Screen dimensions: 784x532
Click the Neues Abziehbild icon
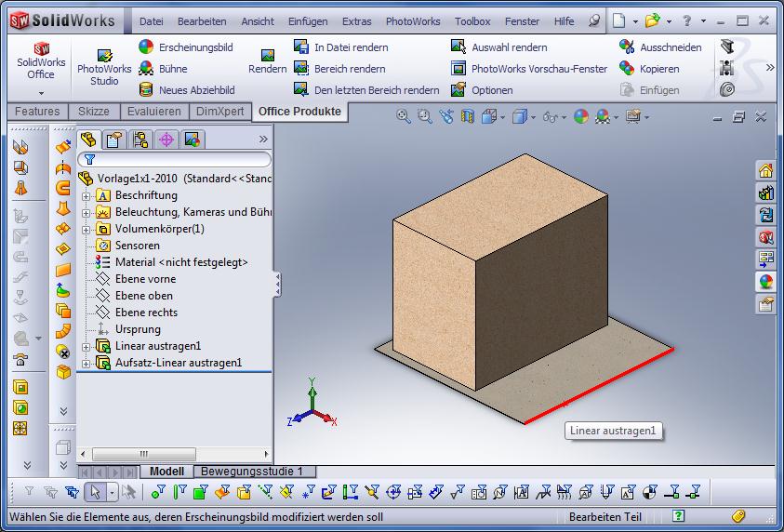click(146, 90)
